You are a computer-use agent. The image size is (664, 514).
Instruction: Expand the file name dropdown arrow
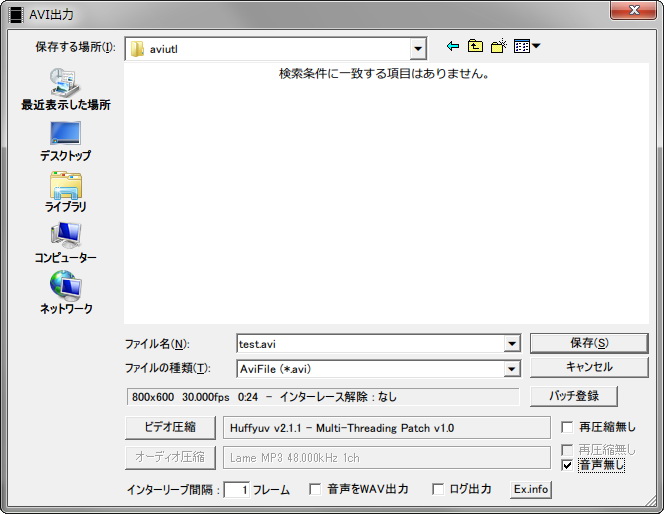[x=511, y=344]
